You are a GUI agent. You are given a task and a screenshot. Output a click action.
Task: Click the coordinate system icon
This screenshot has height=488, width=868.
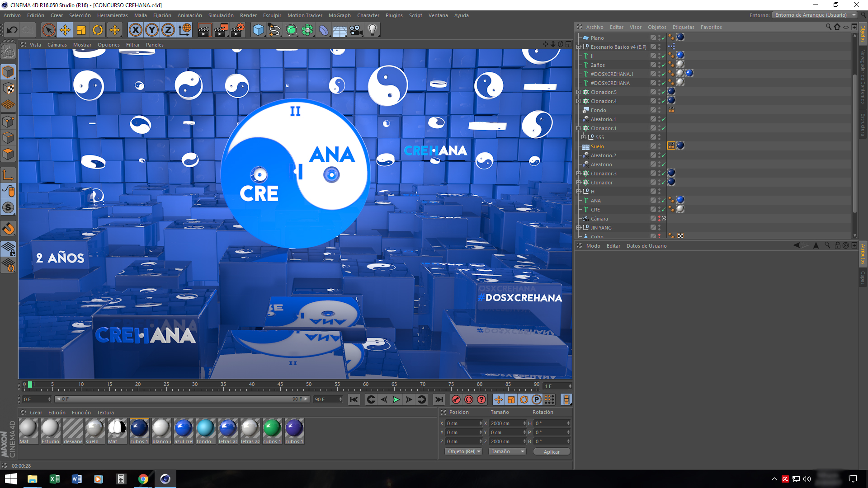[185, 30]
